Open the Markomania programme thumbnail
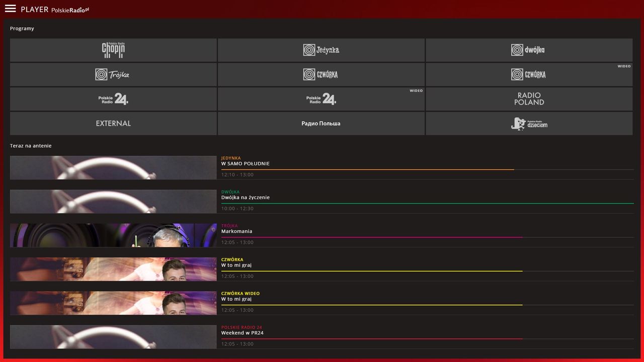This screenshot has height=362, width=644. [x=113, y=235]
